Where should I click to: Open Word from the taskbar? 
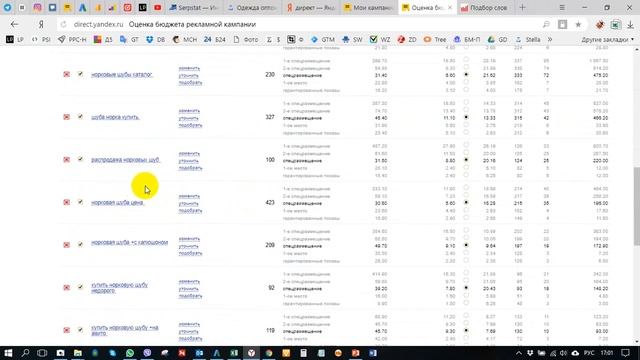[x=373, y=353]
